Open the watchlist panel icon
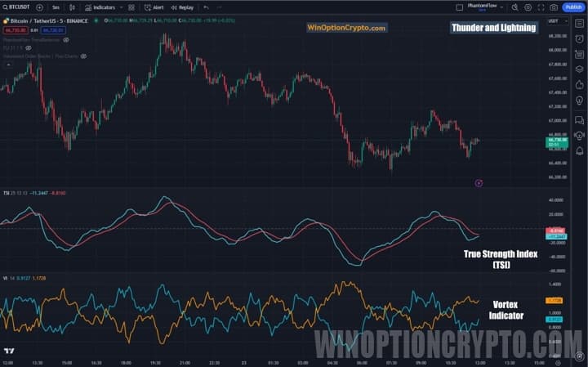Viewport: 588px width, 367px height. click(579, 22)
